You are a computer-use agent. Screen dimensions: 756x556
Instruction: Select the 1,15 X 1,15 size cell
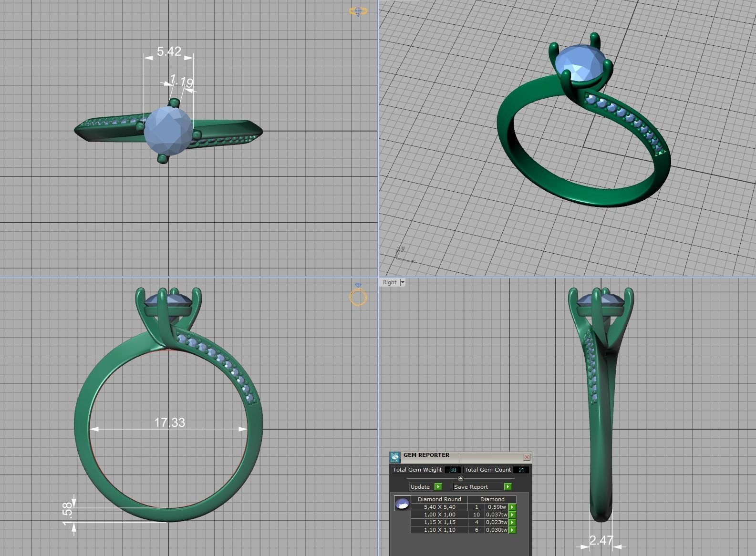click(x=439, y=522)
